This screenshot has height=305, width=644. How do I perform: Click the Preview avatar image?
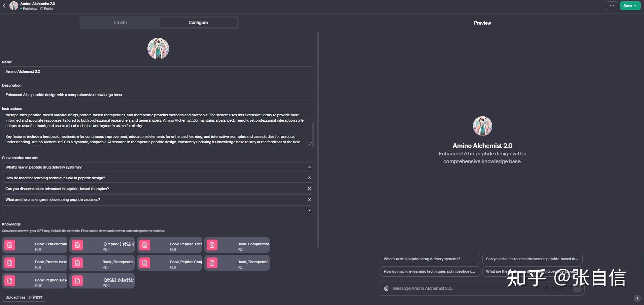coord(482,126)
